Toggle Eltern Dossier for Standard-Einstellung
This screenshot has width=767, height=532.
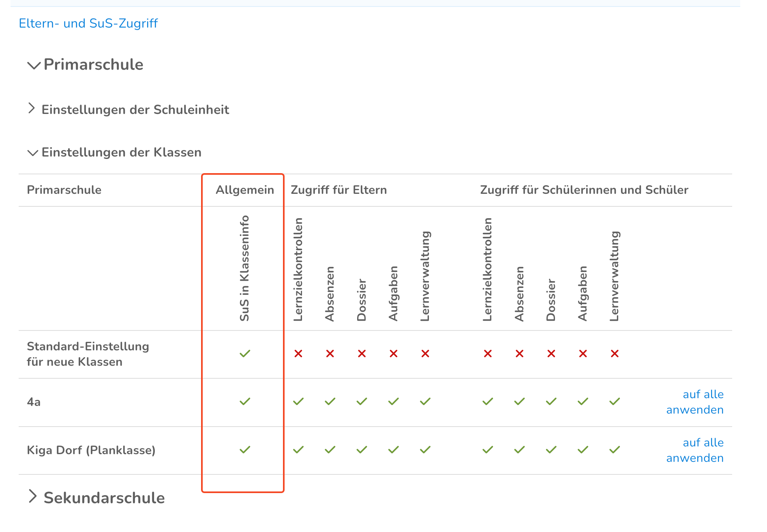[x=362, y=354]
